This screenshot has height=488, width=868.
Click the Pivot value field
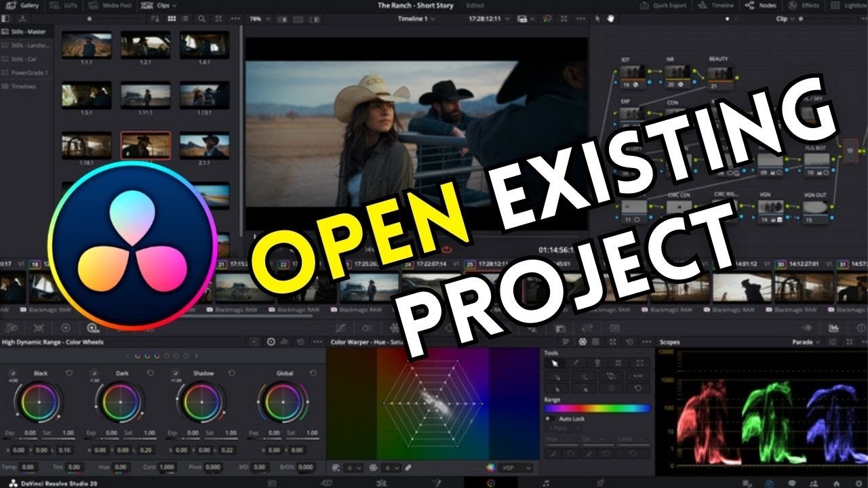pos(213,467)
